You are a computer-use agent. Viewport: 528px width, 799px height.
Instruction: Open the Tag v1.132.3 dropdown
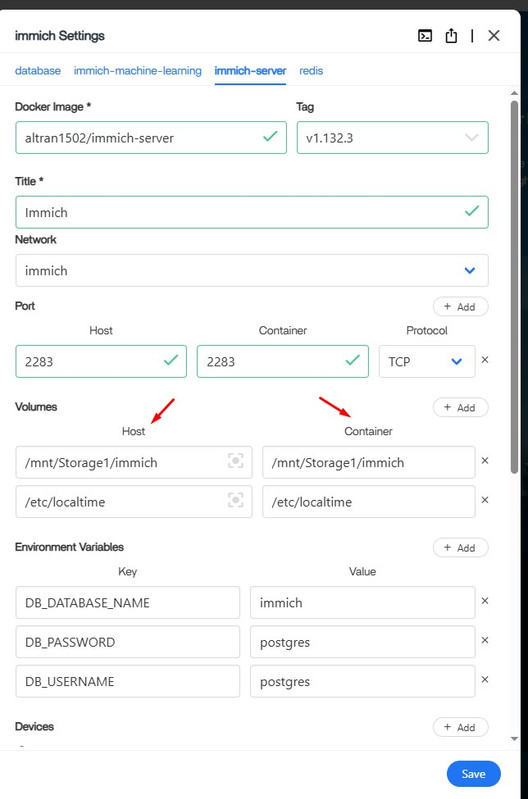click(x=392, y=138)
